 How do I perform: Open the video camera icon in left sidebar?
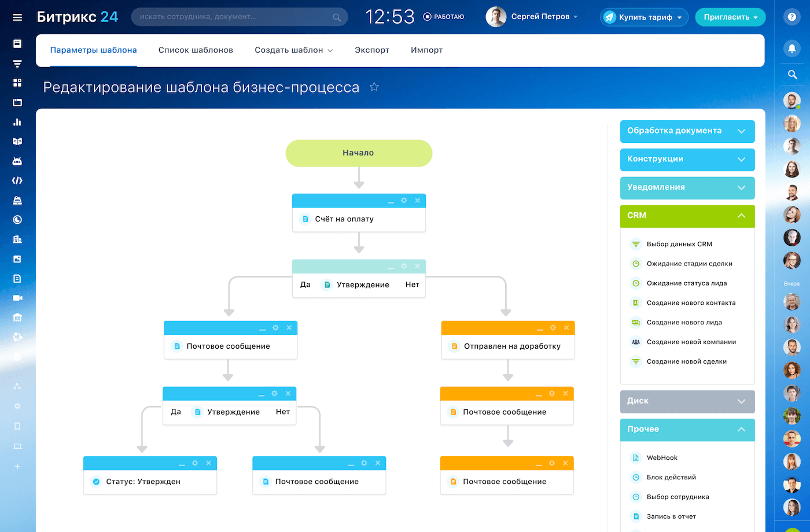(17, 298)
